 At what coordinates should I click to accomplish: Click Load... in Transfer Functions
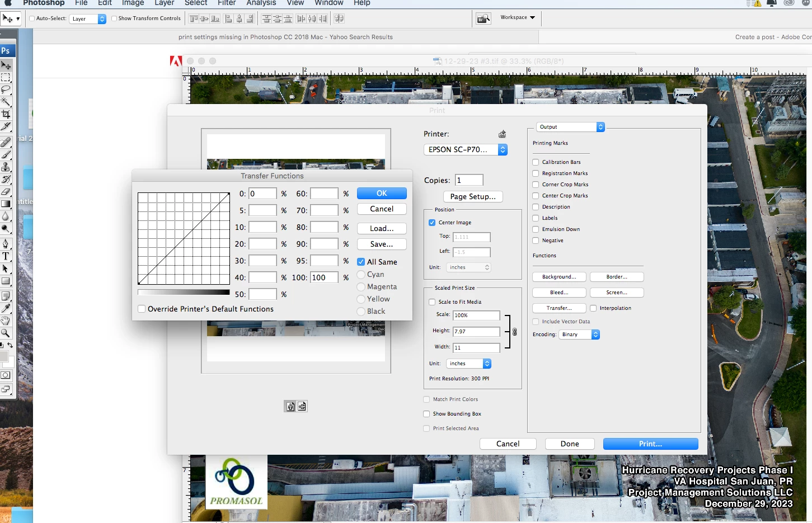(x=382, y=228)
